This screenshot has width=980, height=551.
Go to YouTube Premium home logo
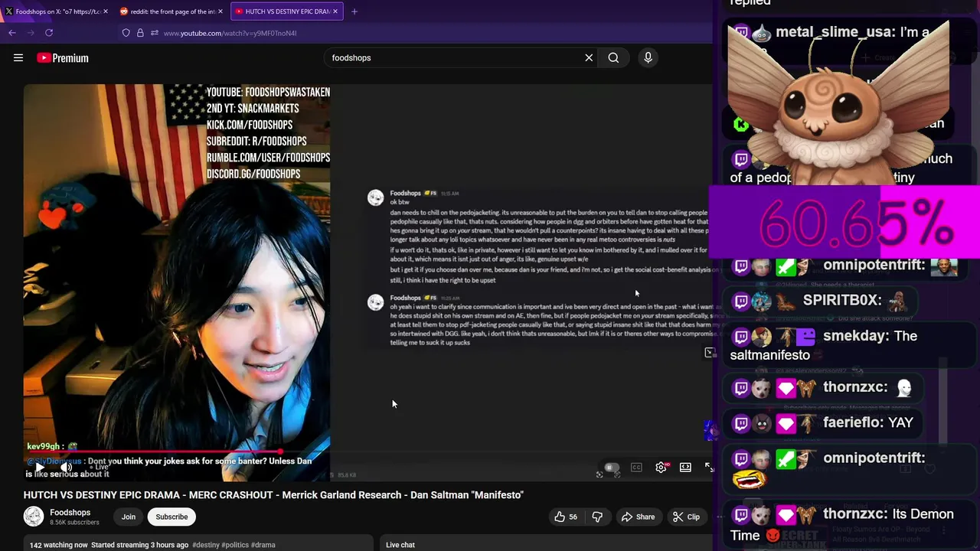point(62,57)
